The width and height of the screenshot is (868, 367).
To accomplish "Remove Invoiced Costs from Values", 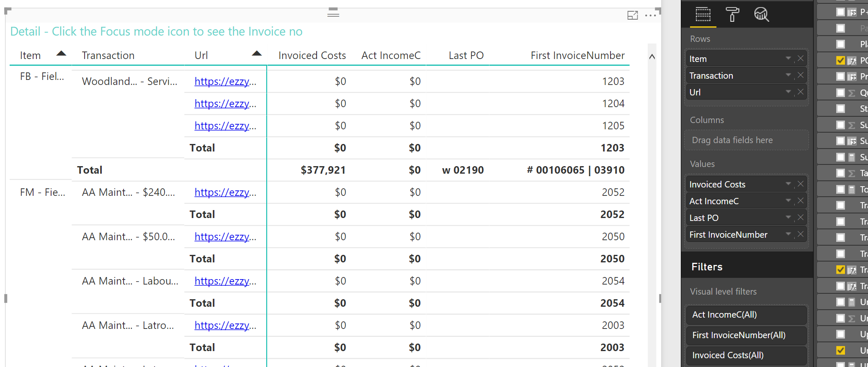I will (x=800, y=184).
